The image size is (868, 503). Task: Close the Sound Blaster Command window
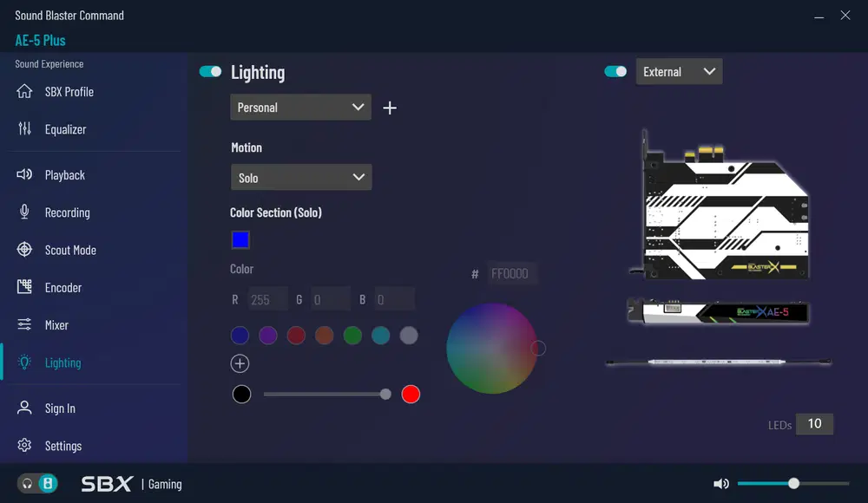point(845,16)
